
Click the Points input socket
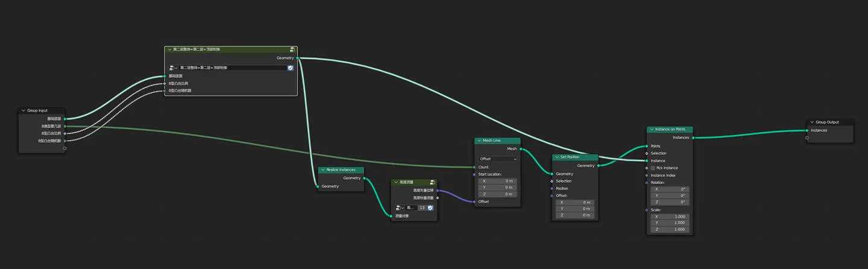coord(647,146)
